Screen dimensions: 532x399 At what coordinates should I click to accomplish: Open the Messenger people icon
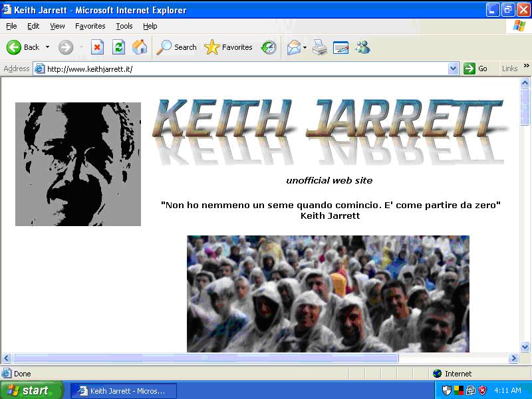[362, 47]
